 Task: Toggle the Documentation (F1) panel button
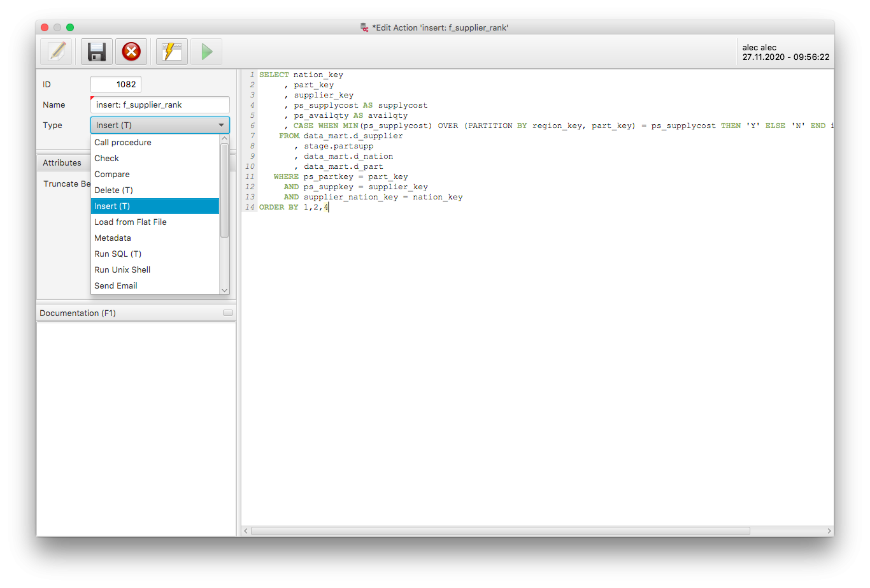227,313
